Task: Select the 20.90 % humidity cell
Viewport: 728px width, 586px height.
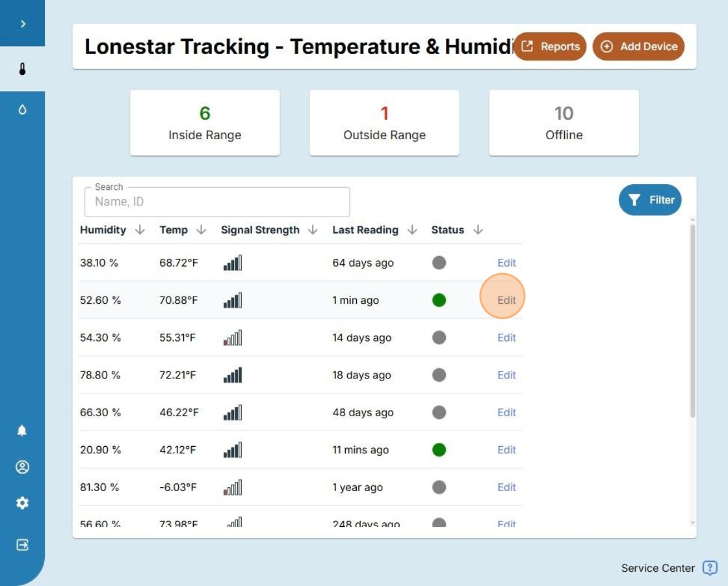Action: click(100, 450)
